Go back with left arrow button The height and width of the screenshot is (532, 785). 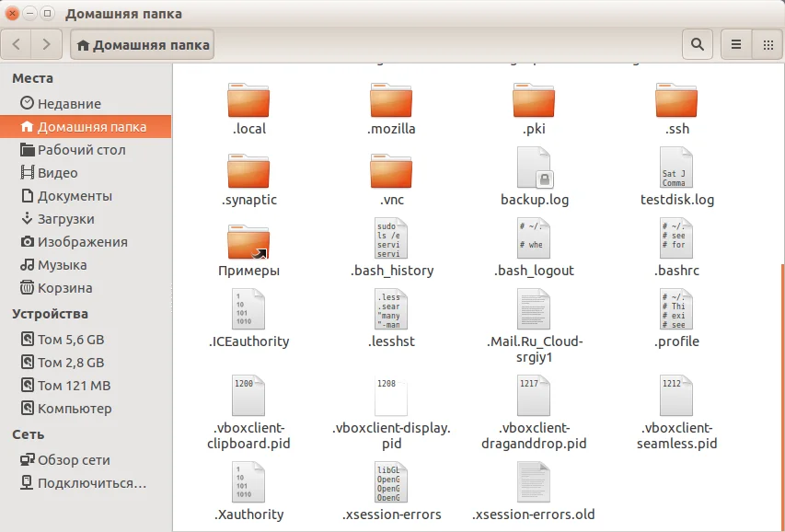click(x=18, y=44)
